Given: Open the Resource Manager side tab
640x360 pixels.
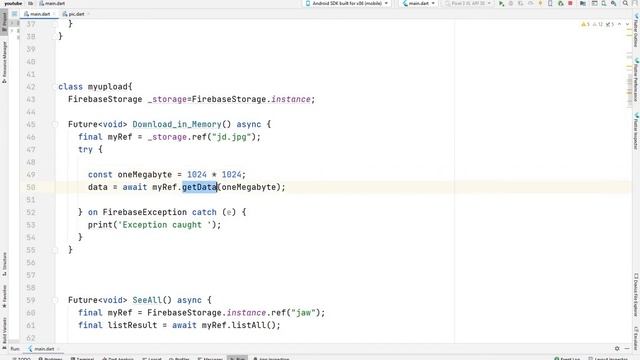Looking at the screenshot, I should (4, 62).
